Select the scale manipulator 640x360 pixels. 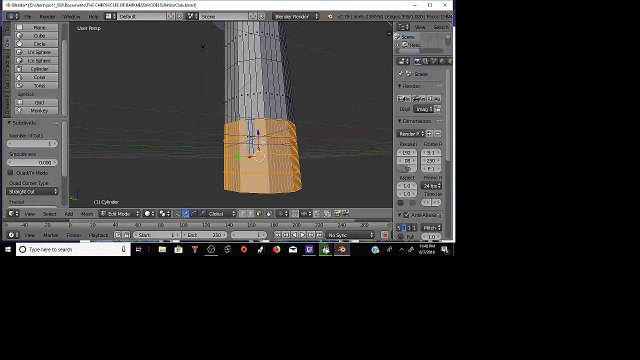(x=202, y=213)
